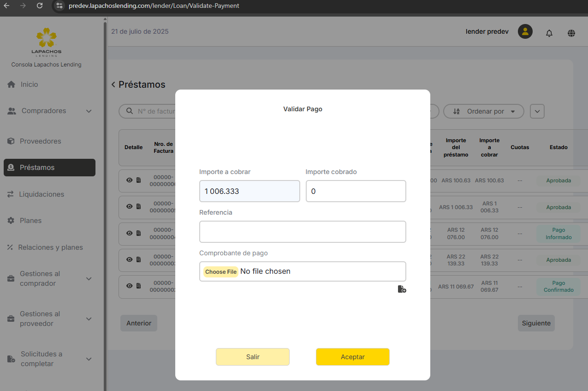Click the add file icon below Comprobante
The width and height of the screenshot is (588, 391).
(402, 289)
